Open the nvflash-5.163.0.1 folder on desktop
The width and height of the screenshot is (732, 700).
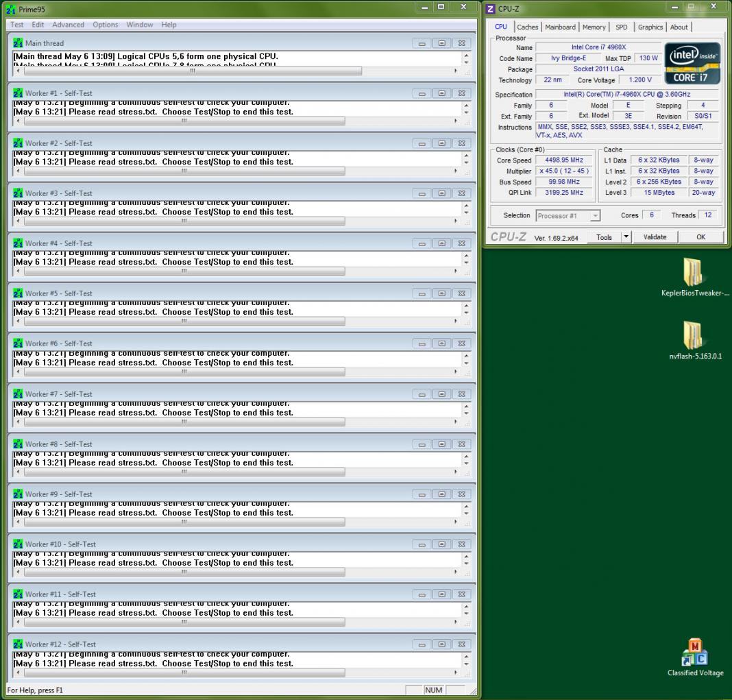point(695,341)
